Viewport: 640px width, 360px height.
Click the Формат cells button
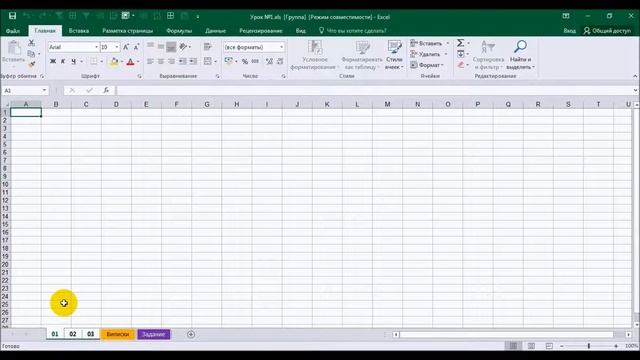pos(427,65)
